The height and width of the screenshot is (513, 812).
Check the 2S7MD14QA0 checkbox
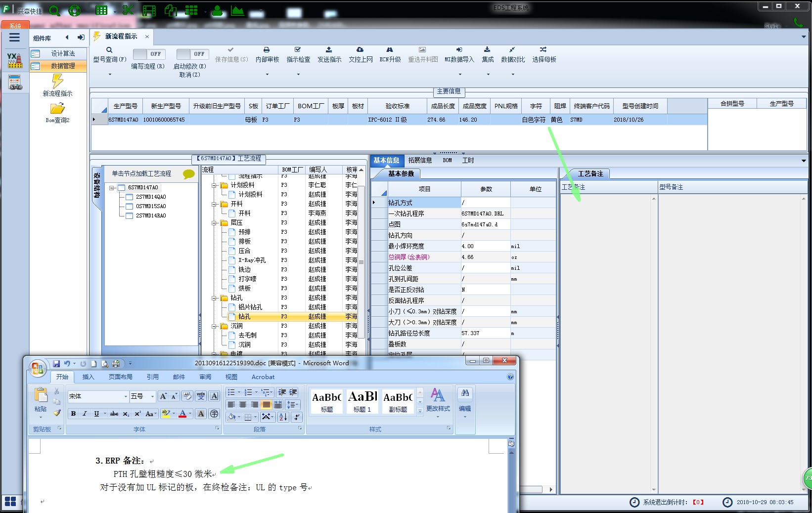click(x=130, y=197)
